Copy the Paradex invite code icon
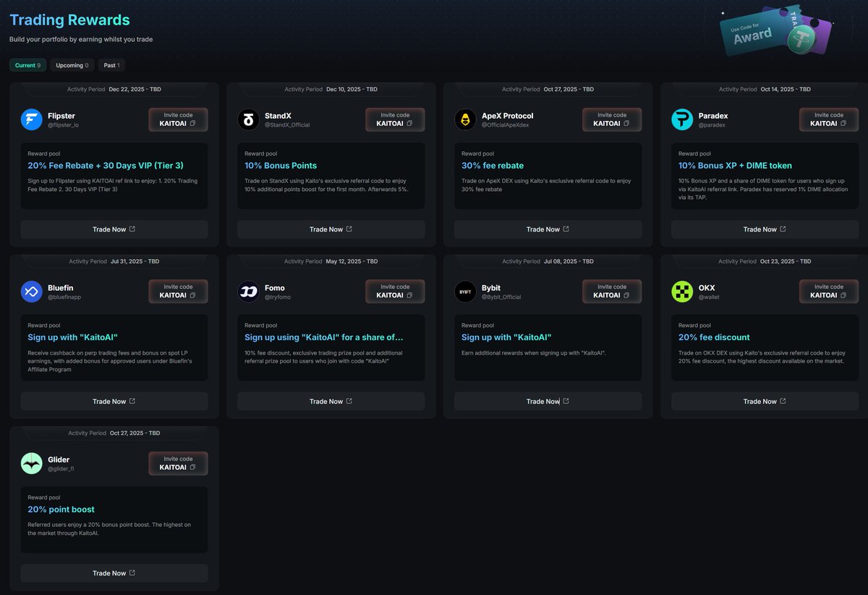 pyautogui.click(x=843, y=124)
